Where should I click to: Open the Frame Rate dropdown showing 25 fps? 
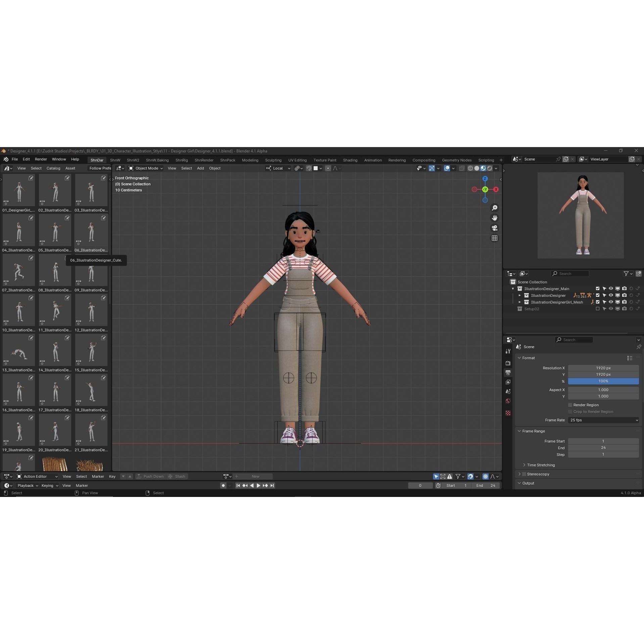click(603, 420)
